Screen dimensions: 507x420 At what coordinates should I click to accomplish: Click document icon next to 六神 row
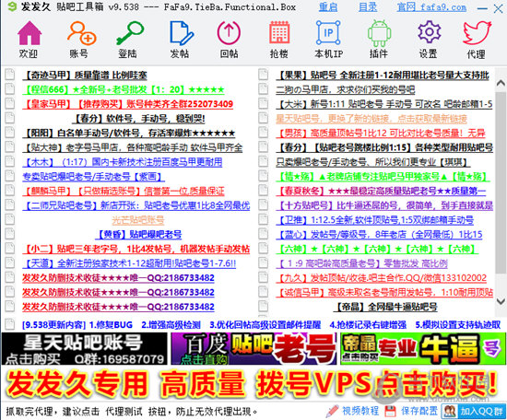(x=264, y=248)
